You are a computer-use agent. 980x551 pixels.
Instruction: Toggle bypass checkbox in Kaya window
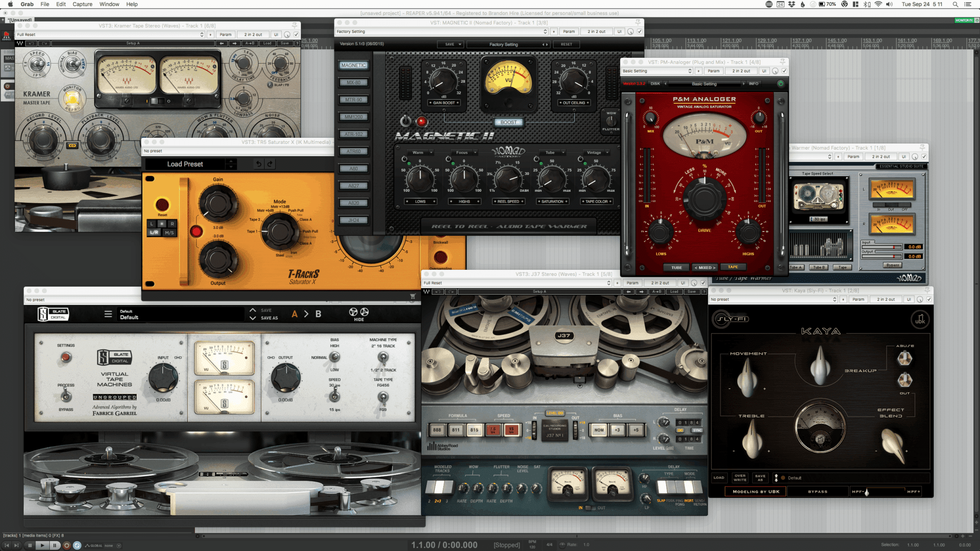[929, 299]
